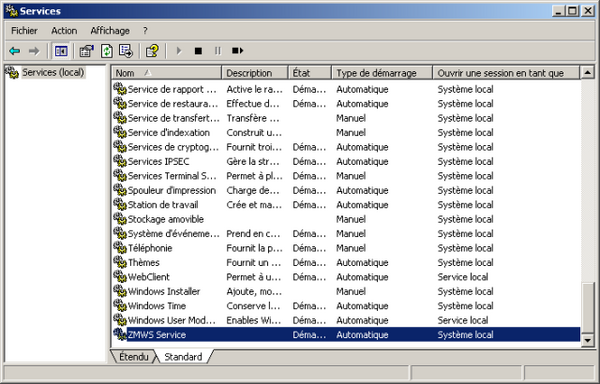Select the WebClient row name

tap(148, 277)
